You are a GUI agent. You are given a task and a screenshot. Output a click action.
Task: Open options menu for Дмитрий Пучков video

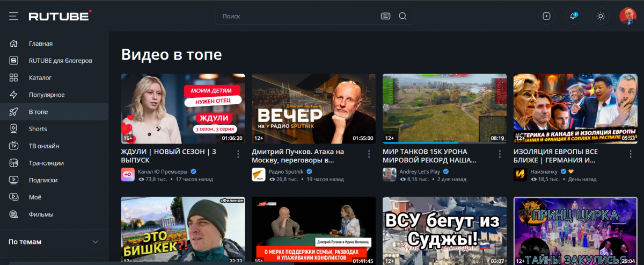point(369,154)
